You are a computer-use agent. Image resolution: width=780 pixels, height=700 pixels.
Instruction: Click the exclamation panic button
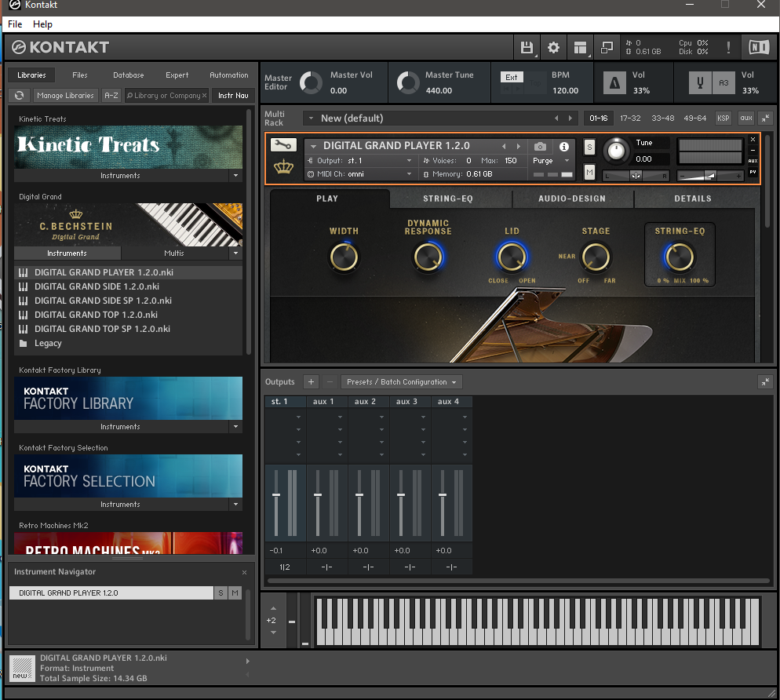point(728,48)
